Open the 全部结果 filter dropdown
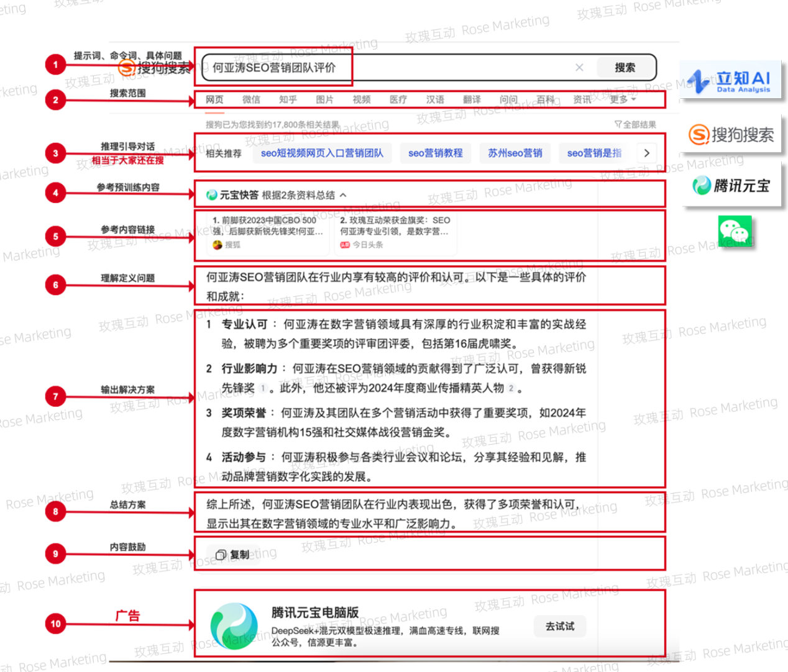788x672 pixels. [635, 125]
